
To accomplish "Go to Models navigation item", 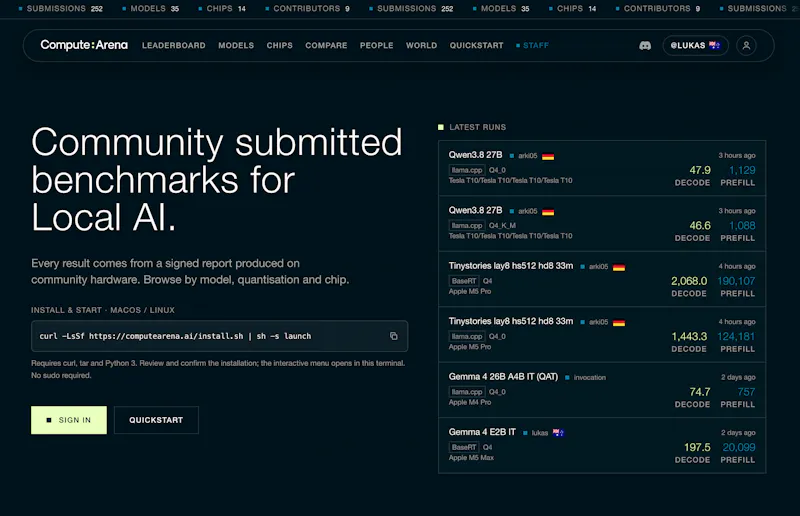I will (236, 45).
